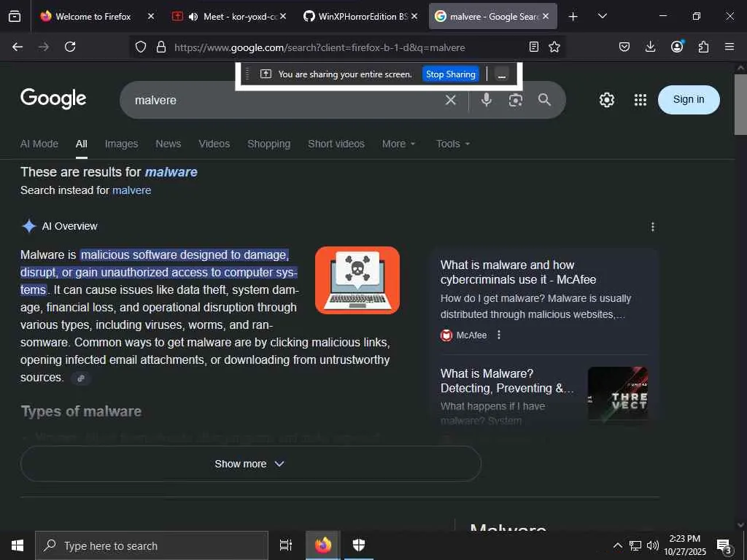List all tabs dropdown arrow

point(603,16)
